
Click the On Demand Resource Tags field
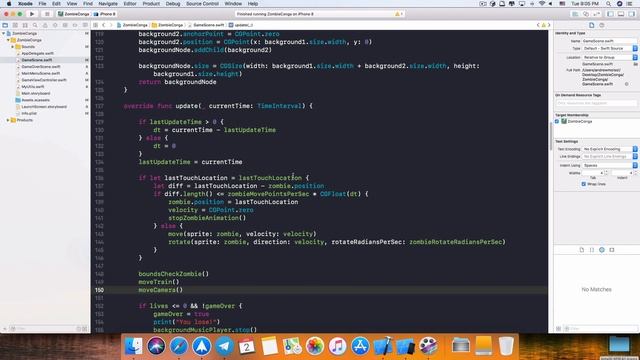coord(596,103)
